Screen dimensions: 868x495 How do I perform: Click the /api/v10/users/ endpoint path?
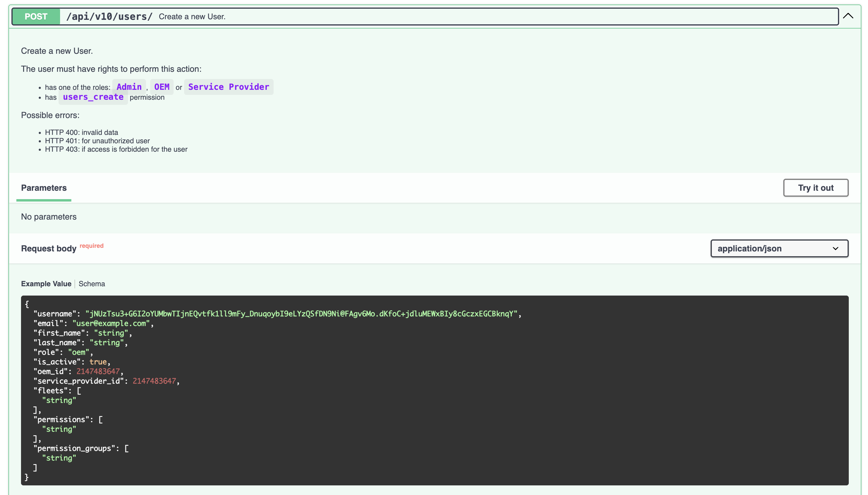tap(109, 16)
